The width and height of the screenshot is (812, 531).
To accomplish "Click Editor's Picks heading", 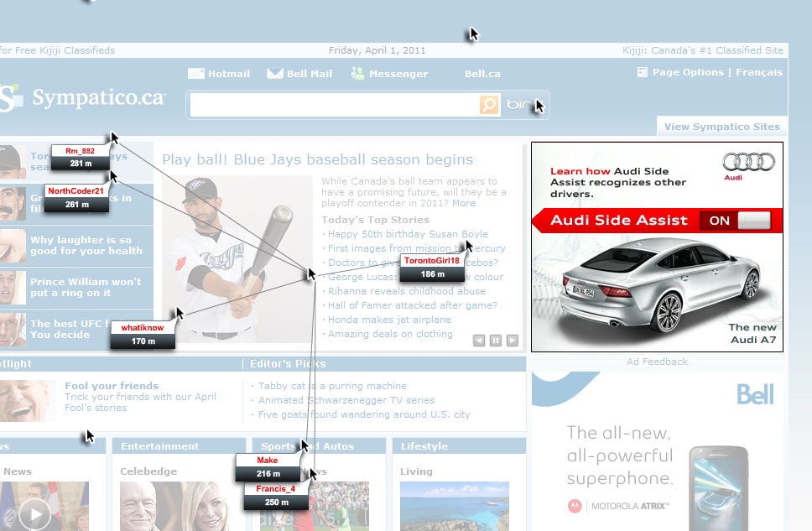I will coord(288,364).
